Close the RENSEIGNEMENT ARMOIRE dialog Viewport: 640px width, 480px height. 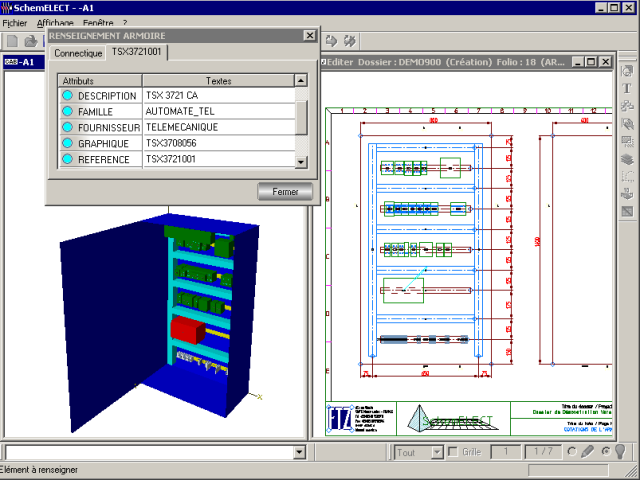310,36
